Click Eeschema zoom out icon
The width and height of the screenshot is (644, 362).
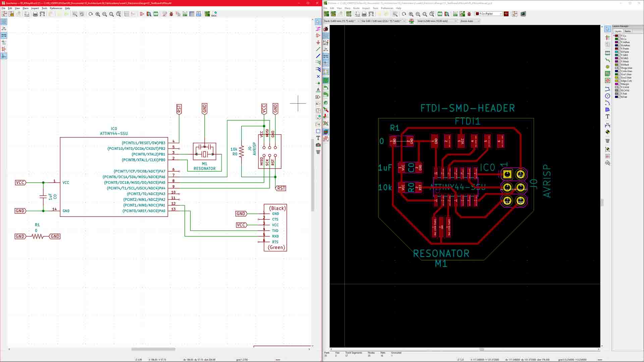(x=105, y=14)
